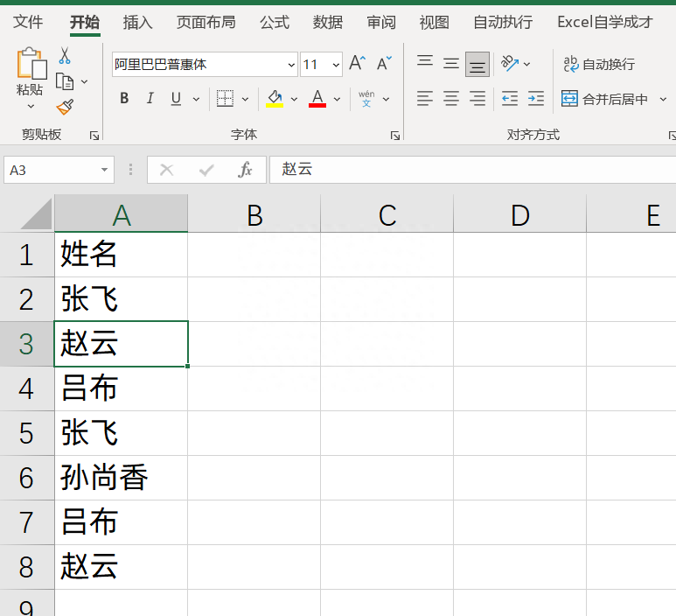Open underline style dropdown arrow

[196, 99]
